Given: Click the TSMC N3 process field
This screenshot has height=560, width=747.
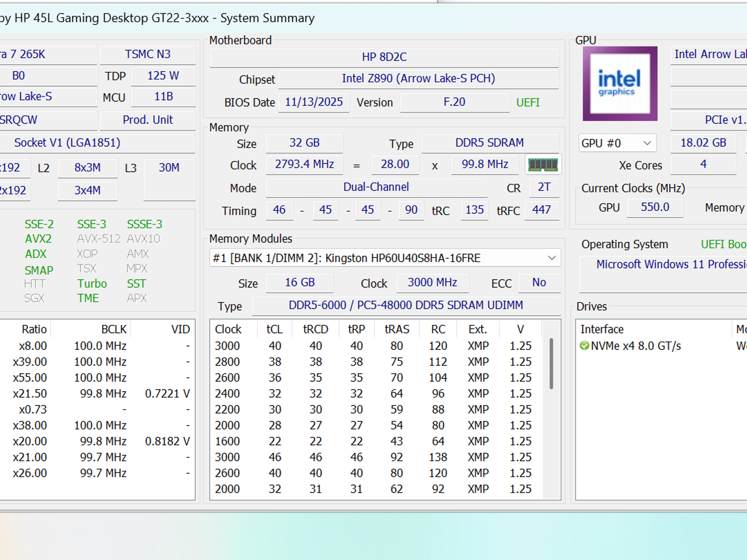Looking at the screenshot, I should (148, 55).
